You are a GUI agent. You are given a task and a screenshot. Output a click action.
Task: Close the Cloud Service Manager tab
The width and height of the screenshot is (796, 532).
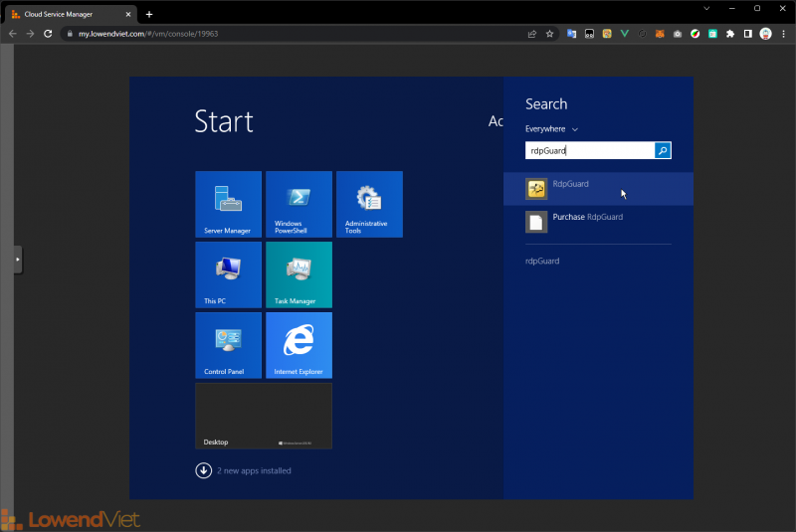(x=128, y=14)
